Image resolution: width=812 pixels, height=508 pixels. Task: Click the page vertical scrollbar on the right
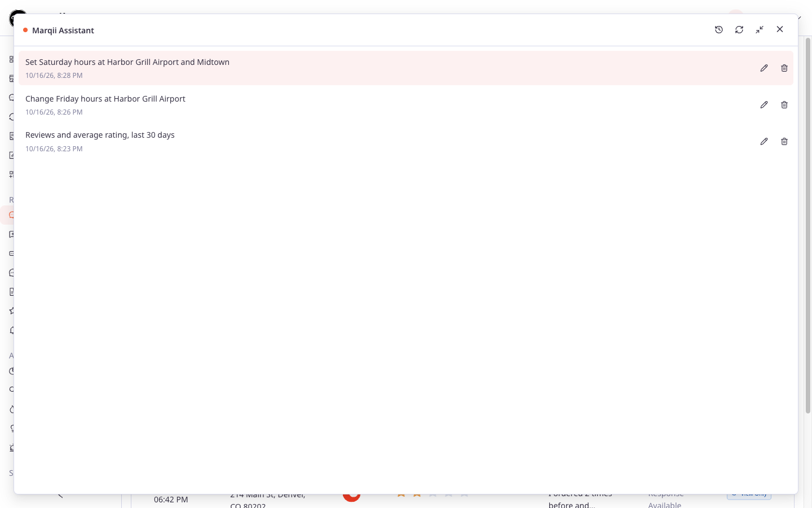(x=807, y=226)
